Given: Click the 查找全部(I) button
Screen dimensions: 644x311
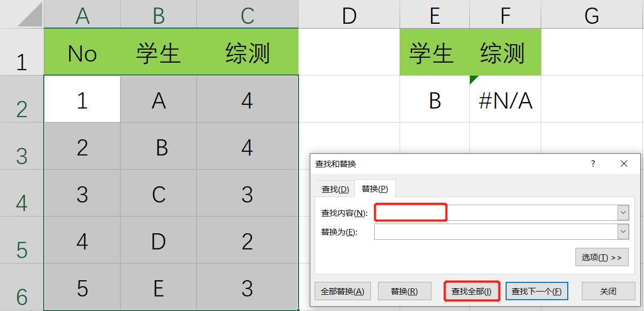Looking at the screenshot, I should 472,292.
